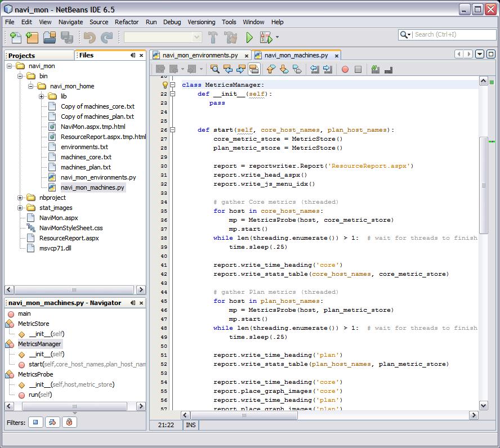500x448 pixels.
Task: Toggle second Navigator filter button
Action: (52, 422)
